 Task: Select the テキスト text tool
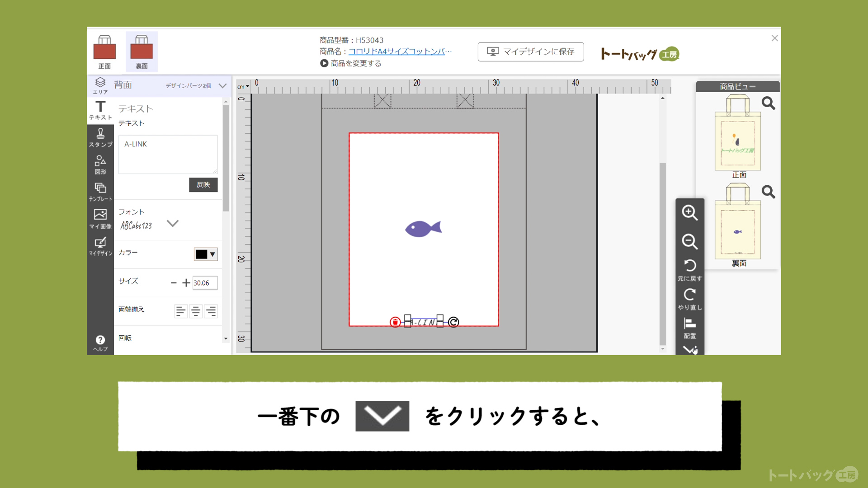tap(100, 110)
